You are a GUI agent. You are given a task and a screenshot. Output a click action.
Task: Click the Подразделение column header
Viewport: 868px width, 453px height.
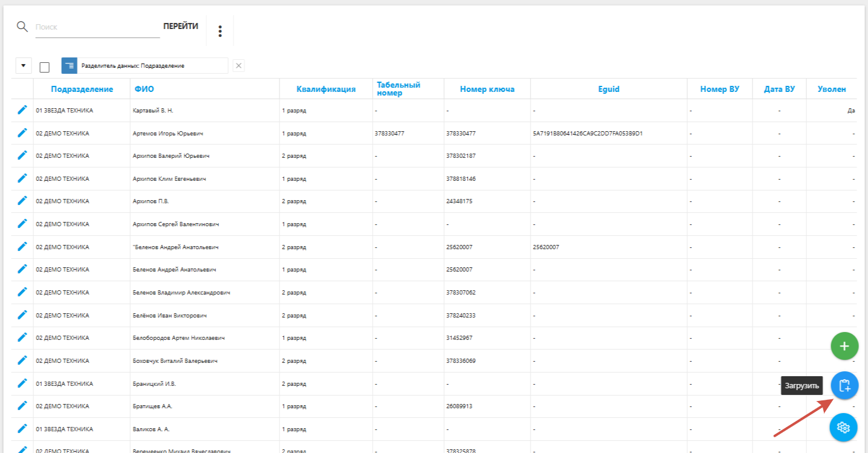click(82, 90)
